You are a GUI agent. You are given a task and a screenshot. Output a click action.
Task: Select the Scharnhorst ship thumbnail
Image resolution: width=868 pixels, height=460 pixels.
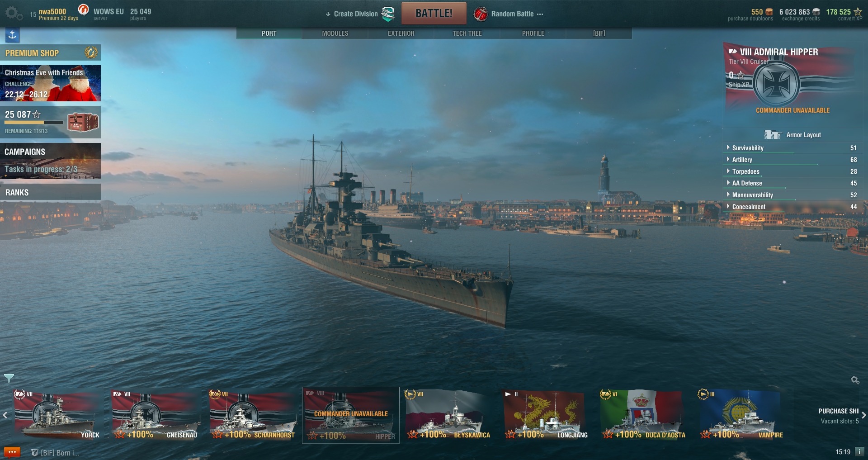pos(252,415)
